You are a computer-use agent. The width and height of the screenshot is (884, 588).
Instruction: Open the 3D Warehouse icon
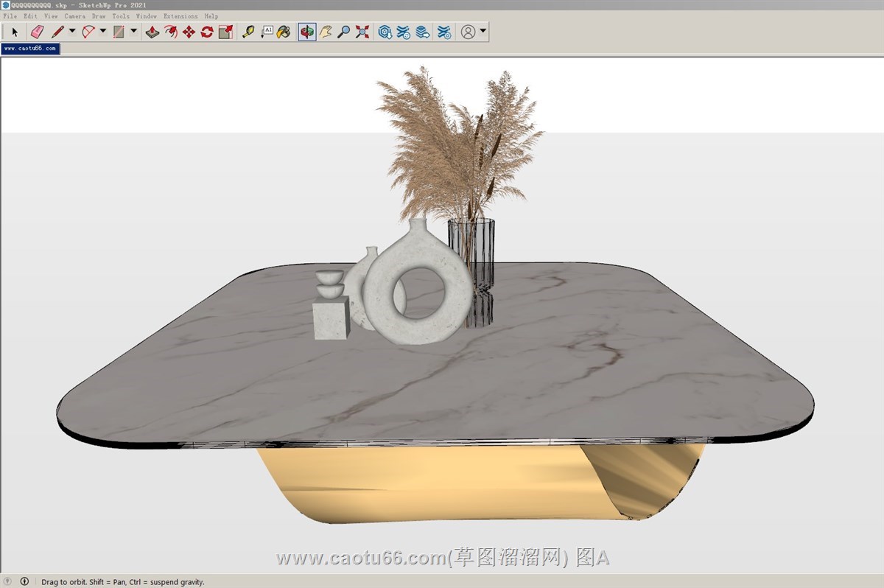click(x=385, y=32)
